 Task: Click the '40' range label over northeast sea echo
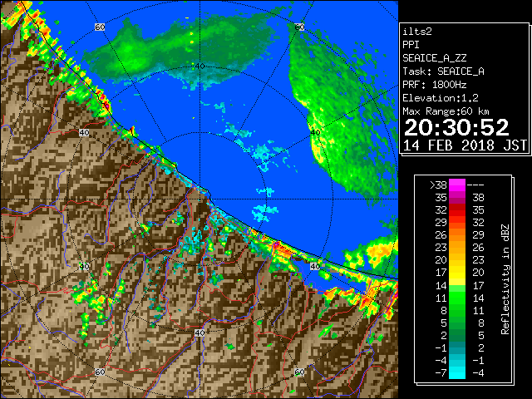pos(316,133)
